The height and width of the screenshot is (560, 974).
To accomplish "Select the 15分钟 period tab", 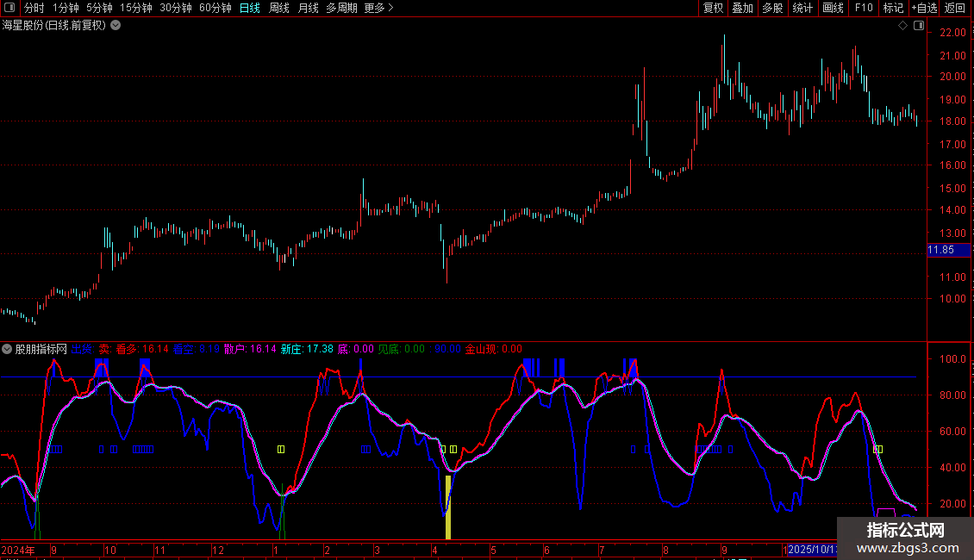I will [x=135, y=8].
